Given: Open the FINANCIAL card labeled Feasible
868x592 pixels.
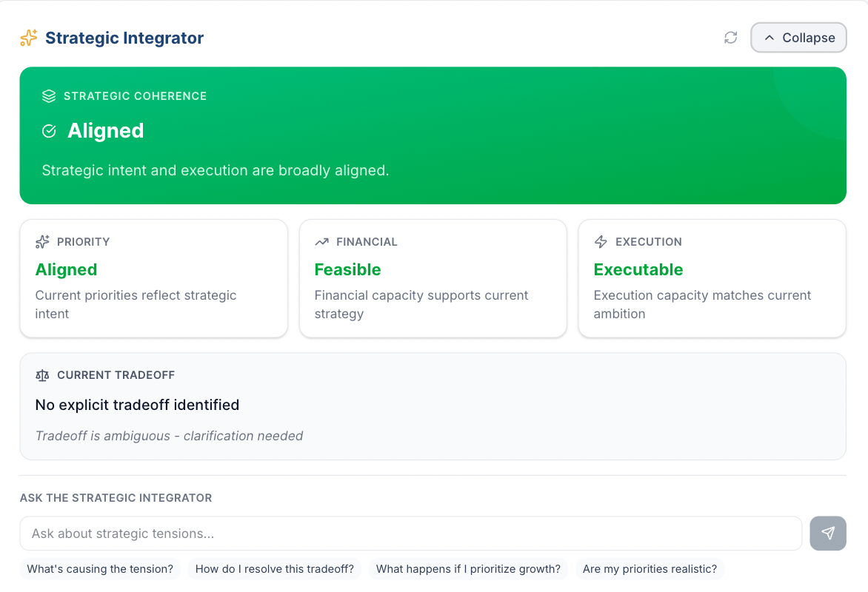Looking at the screenshot, I should pos(433,278).
